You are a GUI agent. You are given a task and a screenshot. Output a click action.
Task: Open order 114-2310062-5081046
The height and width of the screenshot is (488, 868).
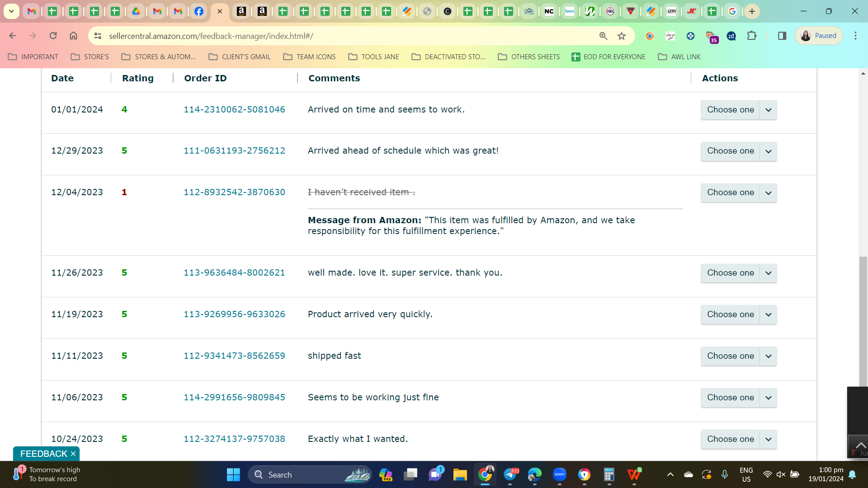tap(234, 109)
